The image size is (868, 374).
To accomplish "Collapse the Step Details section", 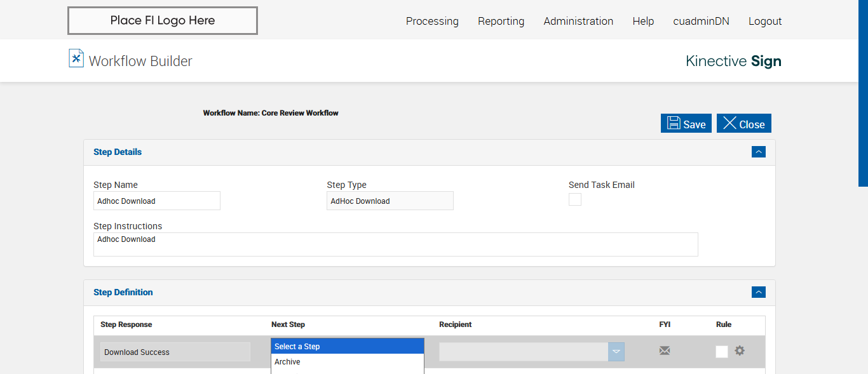I will coord(758,152).
